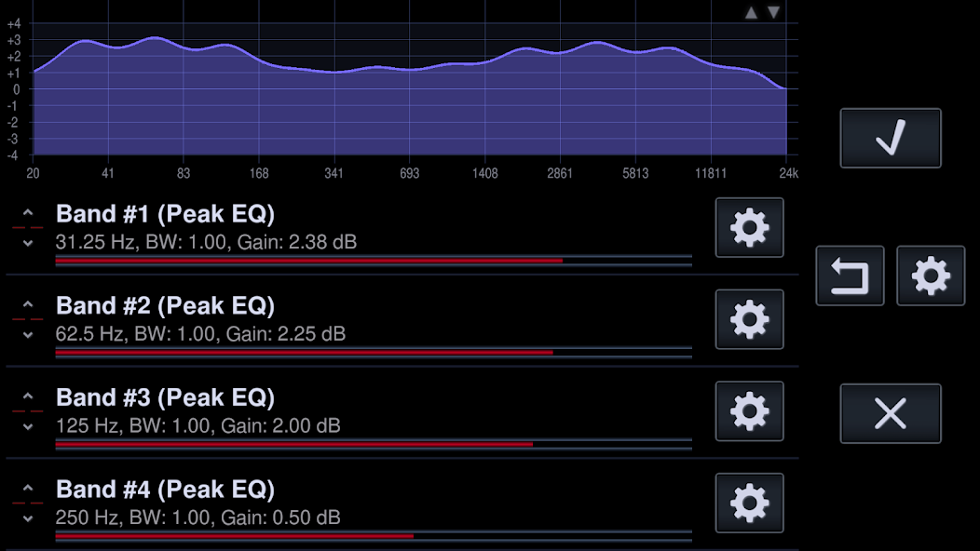The height and width of the screenshot is (551, 980).
Task: Open Band #3 settings gear
Action: pyautogui.click(x=749, y=411)
